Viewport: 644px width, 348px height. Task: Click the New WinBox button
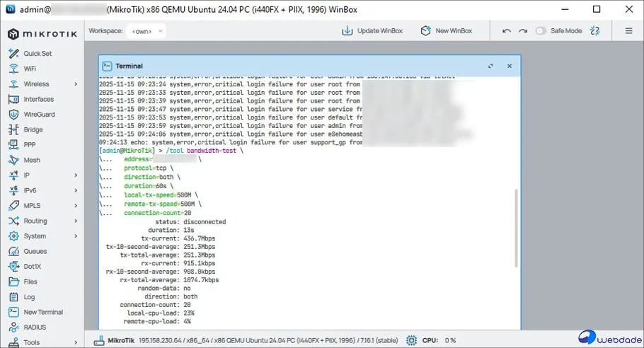446,31
